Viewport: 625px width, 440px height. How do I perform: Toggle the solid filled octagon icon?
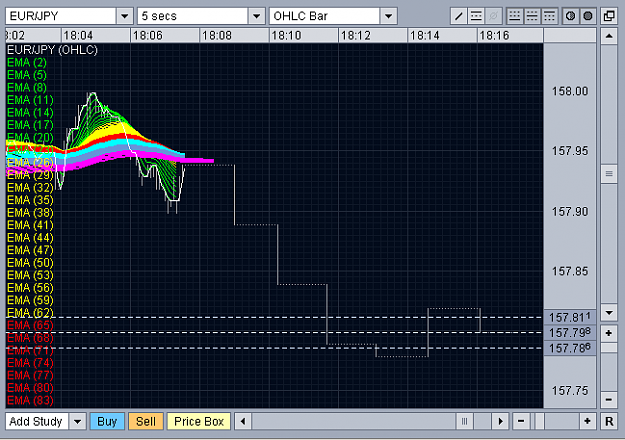588,16
